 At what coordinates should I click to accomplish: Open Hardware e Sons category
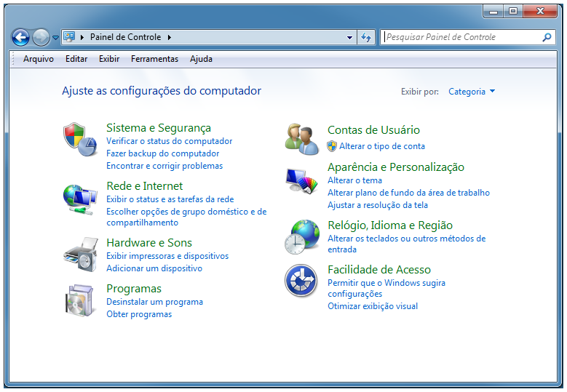click(149, 242)
